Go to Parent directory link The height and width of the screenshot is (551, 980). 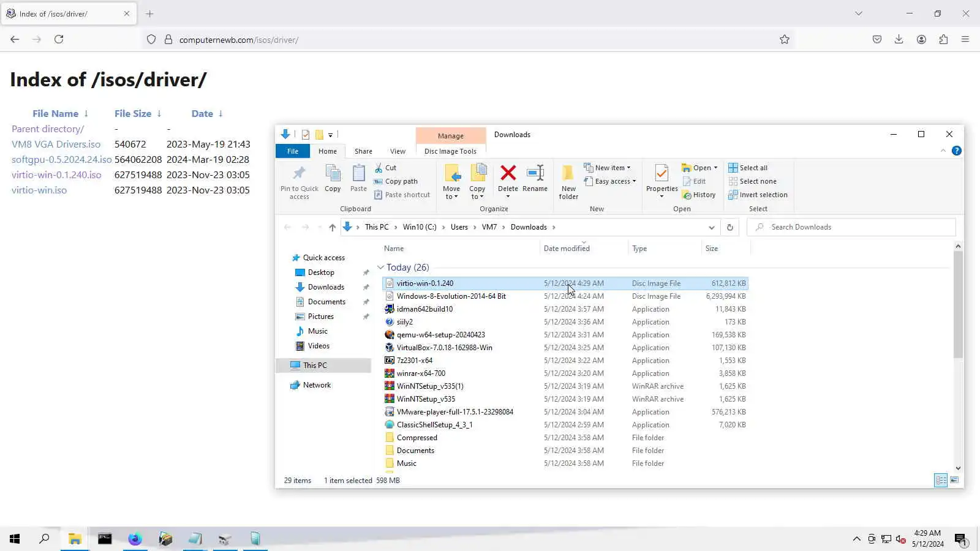coord(48,129)
